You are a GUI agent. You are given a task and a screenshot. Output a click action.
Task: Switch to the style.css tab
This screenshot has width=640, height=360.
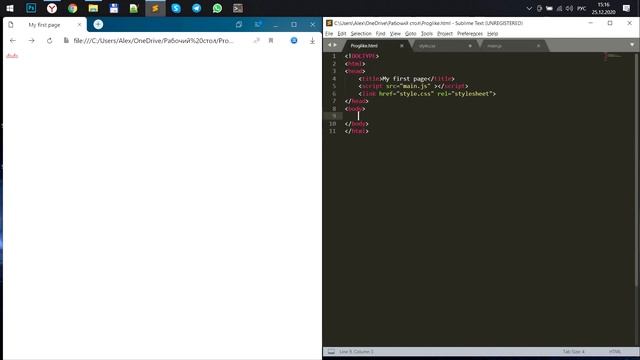427,46
